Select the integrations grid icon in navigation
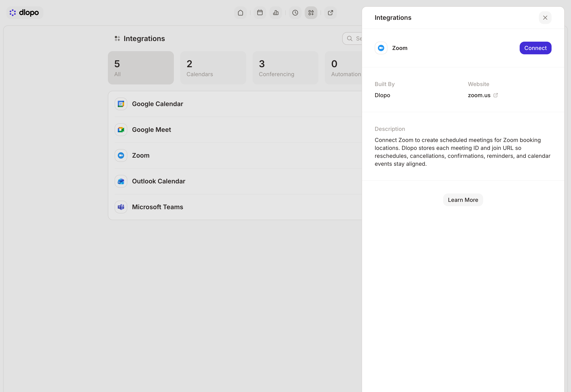 311,12
